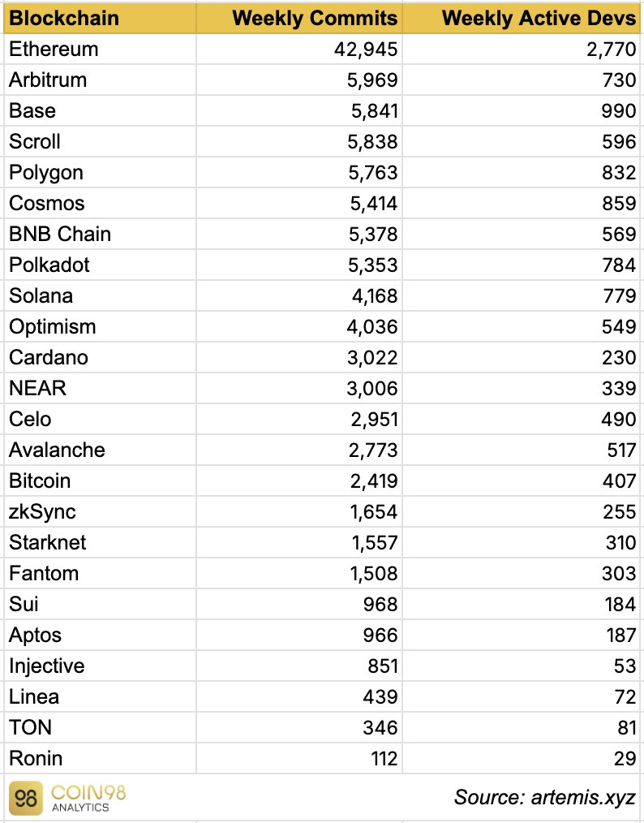This screenshot has height=823, width=644.
Task: Select the Blockchain column header
Action: 64,18
